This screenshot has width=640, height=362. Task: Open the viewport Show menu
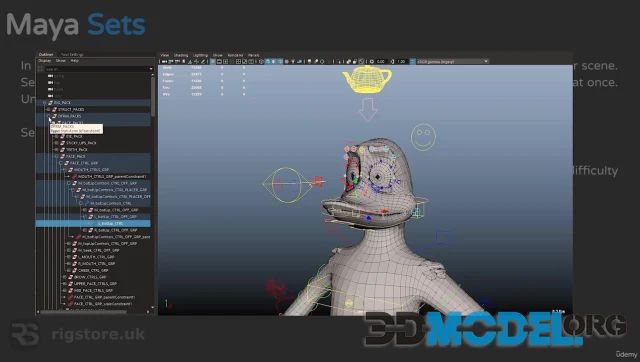[x=218, y=55]
